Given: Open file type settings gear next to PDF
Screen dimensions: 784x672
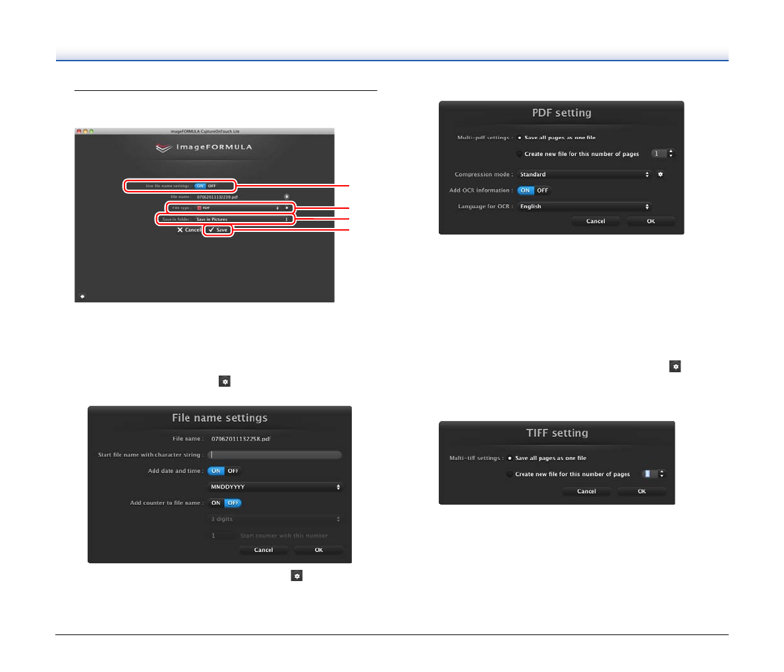Looking at the screenshot, I should pos(287,208).
